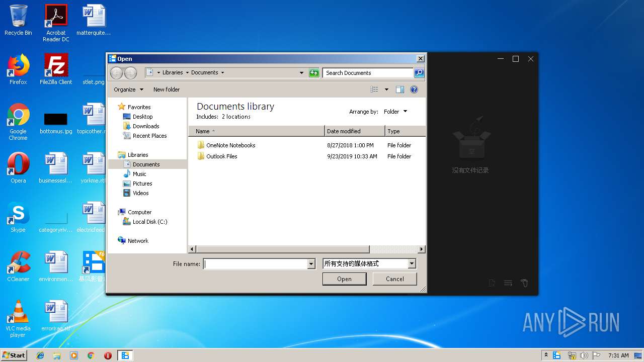Click the playlist sort icon in player window
This screenshot has width=644, height=362.
[x=508, y=283]
